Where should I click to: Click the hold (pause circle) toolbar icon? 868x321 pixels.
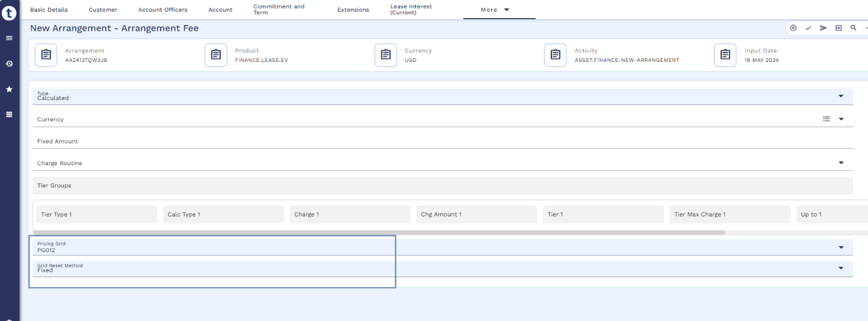pos(793,28)
